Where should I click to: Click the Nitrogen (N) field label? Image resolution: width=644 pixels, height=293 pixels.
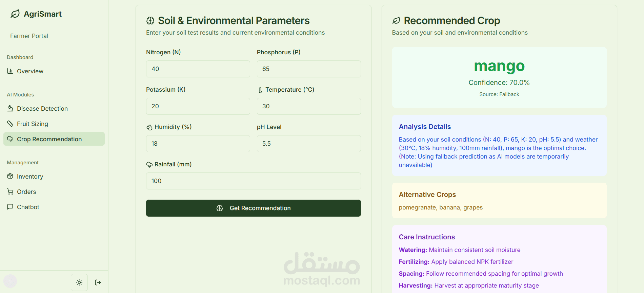(163, 52)
